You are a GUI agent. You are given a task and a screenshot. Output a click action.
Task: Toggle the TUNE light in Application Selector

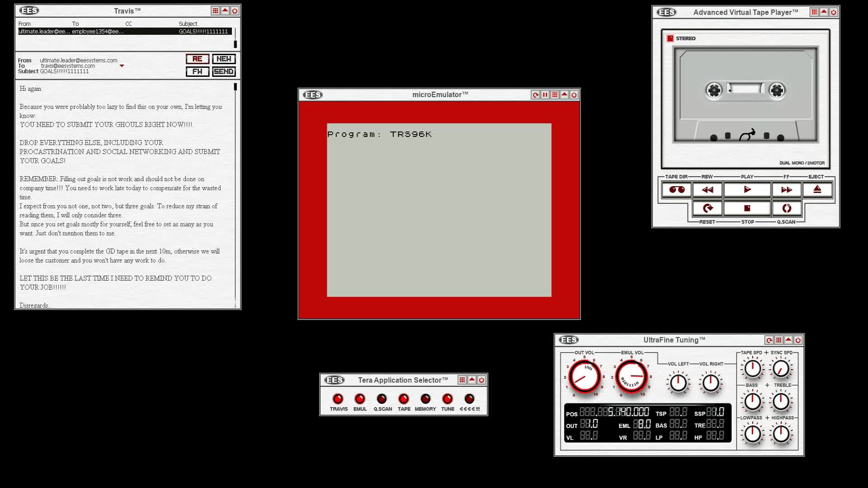(448, 399)
